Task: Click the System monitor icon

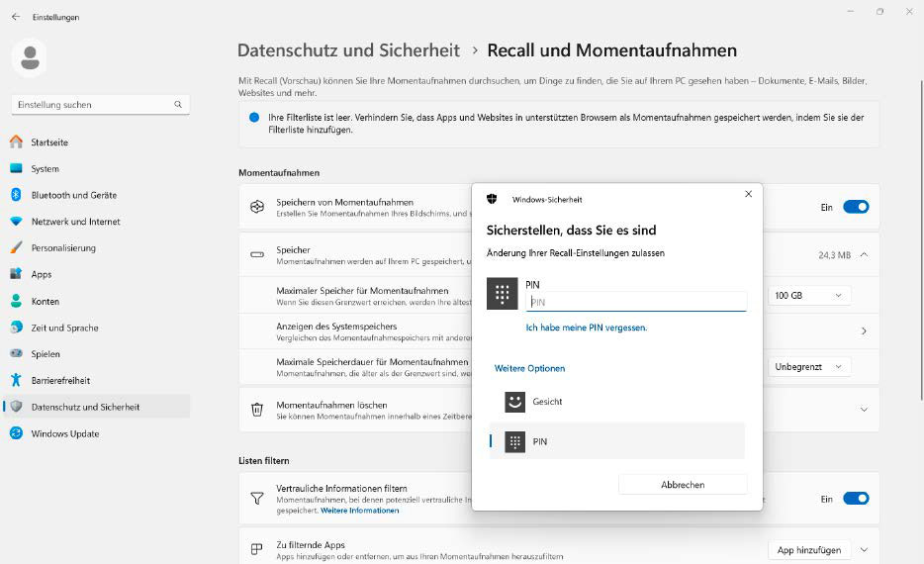Action: pos(17,168)
